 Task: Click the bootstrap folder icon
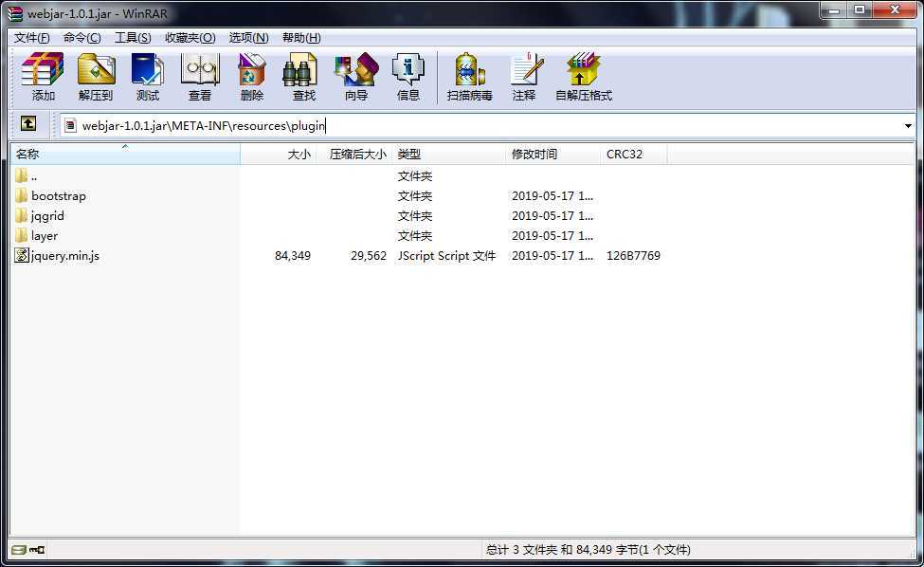[x=22, y=195]
